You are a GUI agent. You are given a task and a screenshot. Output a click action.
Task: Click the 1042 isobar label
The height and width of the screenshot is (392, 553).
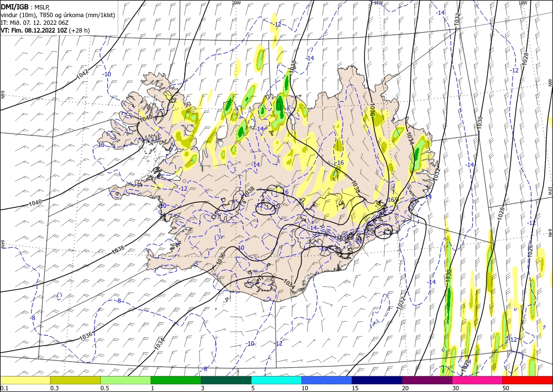[x=83, y=74]
